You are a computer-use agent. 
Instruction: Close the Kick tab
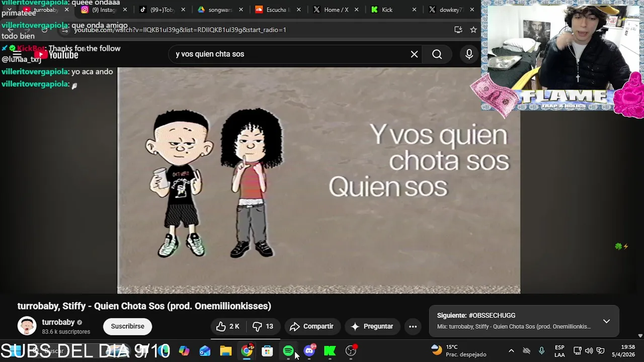414,10
